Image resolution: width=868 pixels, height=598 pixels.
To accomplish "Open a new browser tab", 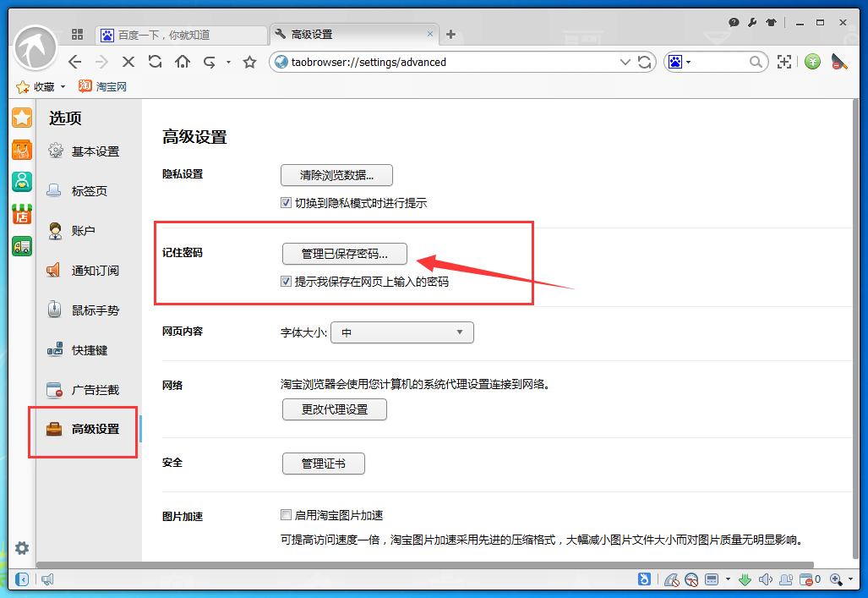I will point(450,35).
